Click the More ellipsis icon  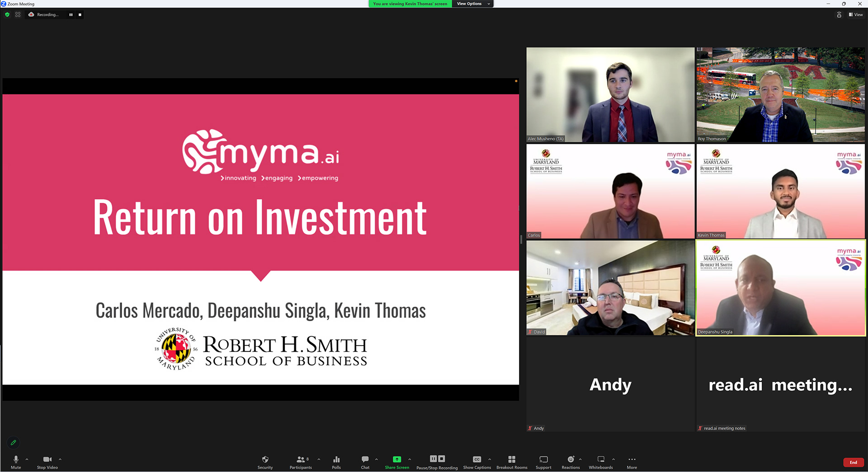(x=632, y=459)
